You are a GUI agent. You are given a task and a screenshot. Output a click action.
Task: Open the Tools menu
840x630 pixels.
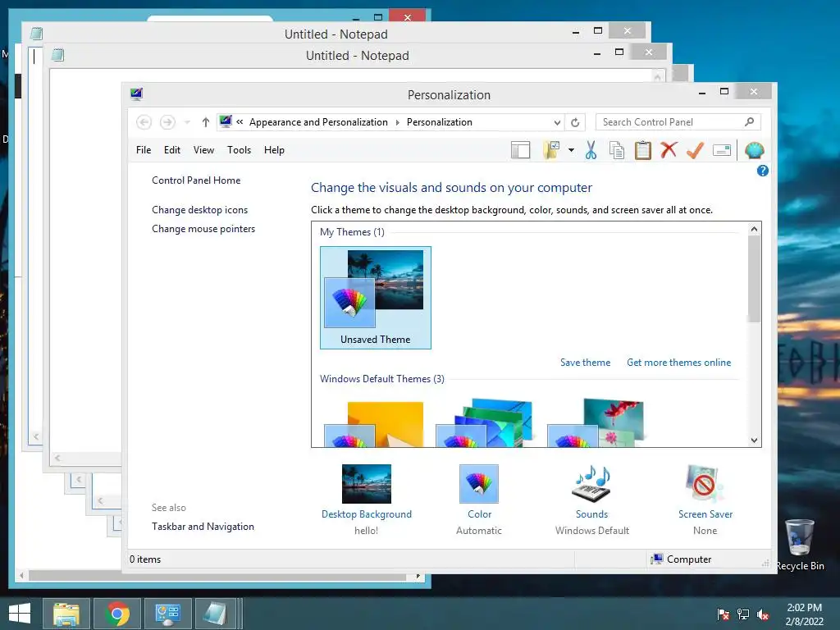[x=239, y=150]
